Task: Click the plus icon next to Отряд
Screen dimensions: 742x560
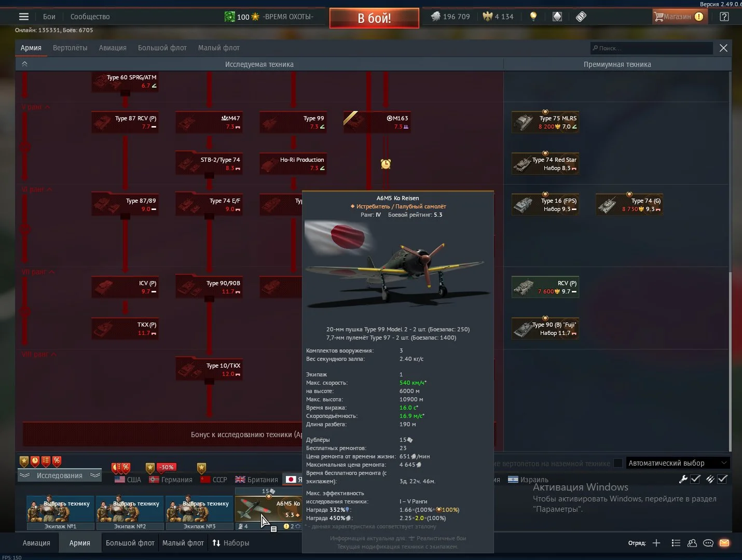Action: pos(656,543)
